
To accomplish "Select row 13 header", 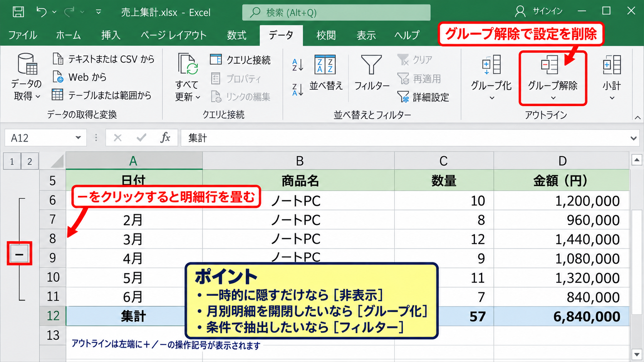I will 53,335.
